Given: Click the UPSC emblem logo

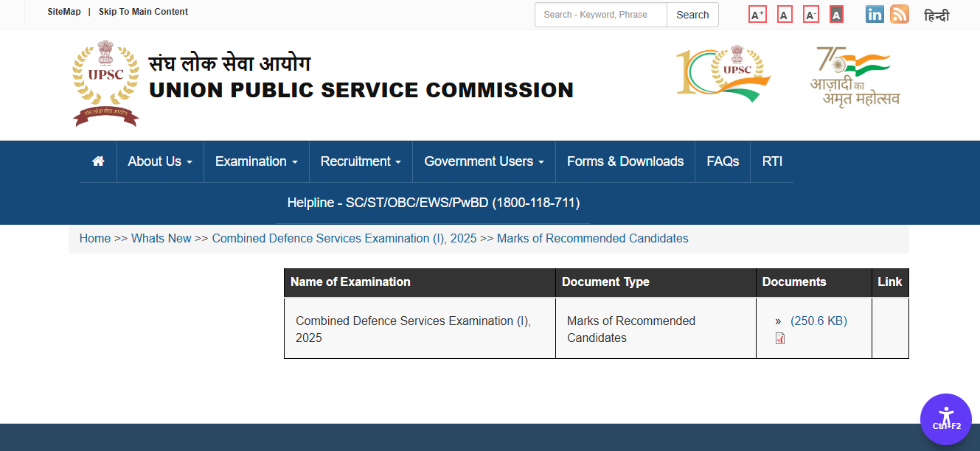Looking at the screenshot, I should pos(105,83).
